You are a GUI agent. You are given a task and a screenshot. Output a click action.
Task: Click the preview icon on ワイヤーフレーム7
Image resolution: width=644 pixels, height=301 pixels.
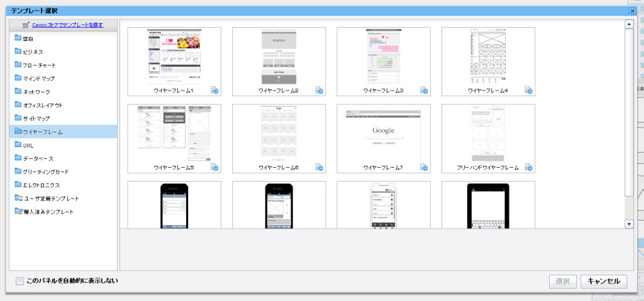(425, 168)
